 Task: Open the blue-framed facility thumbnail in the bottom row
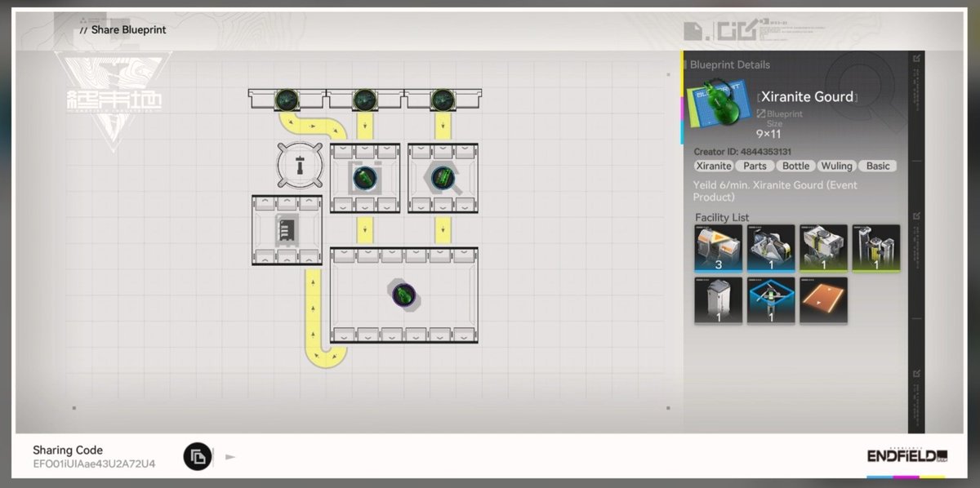(x=770, y=300)
